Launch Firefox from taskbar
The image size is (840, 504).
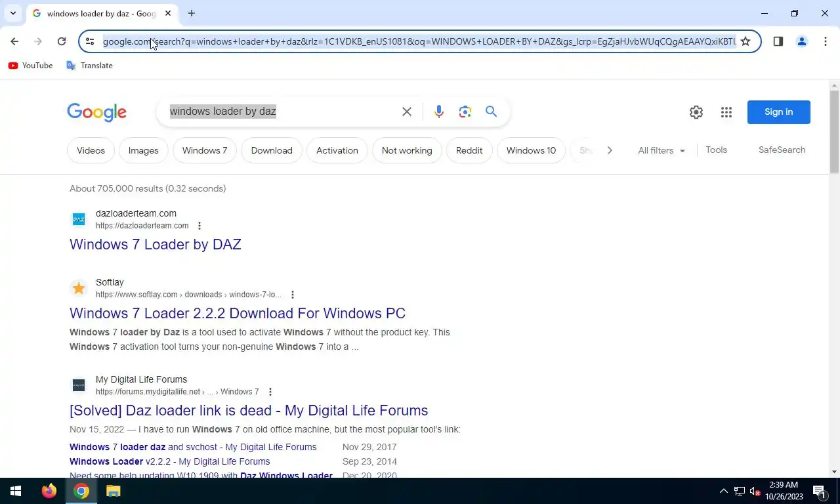(49, 491)
